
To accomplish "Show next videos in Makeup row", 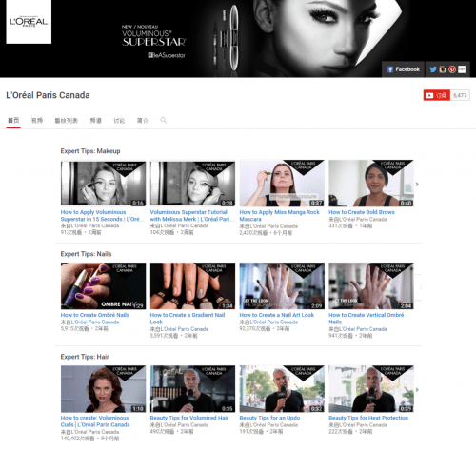I will pos(417,184).
